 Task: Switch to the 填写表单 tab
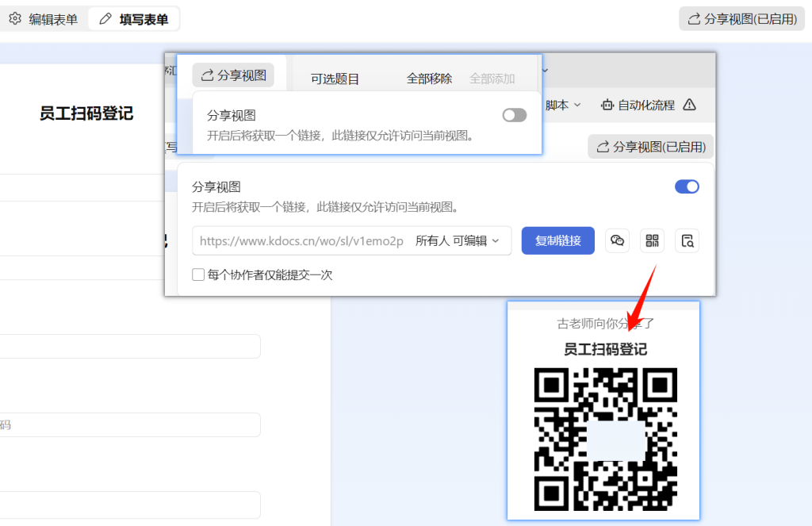(134, 19)
